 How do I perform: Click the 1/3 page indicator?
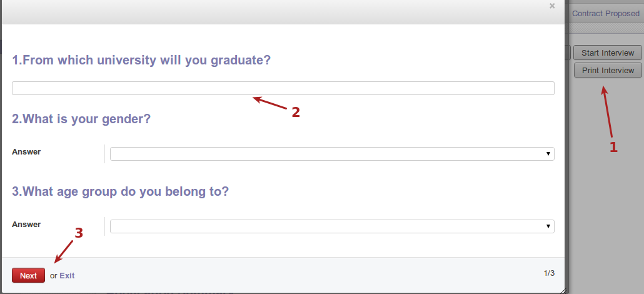[549, 273]
